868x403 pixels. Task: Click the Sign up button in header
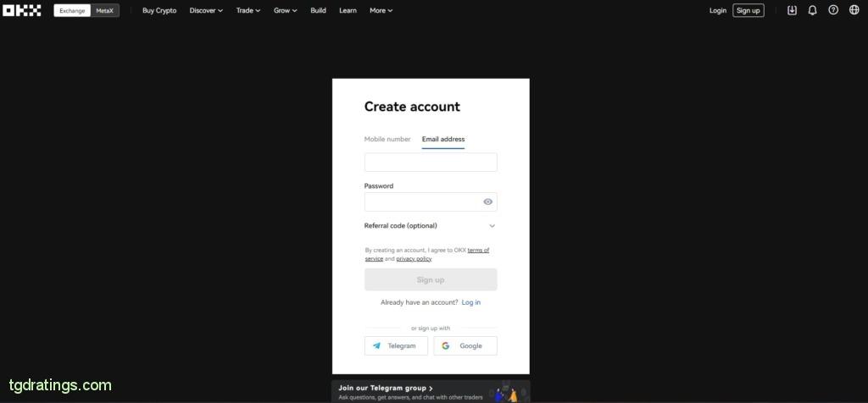click(x=748, y=10)
